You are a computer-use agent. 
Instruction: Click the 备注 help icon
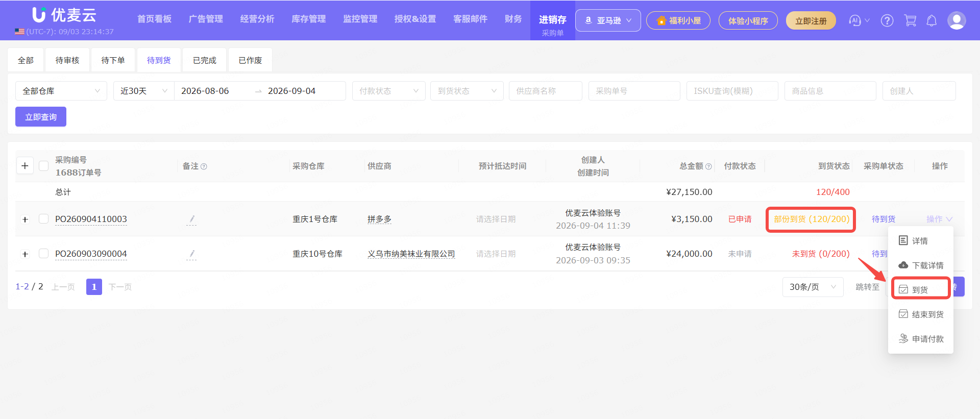204,166
